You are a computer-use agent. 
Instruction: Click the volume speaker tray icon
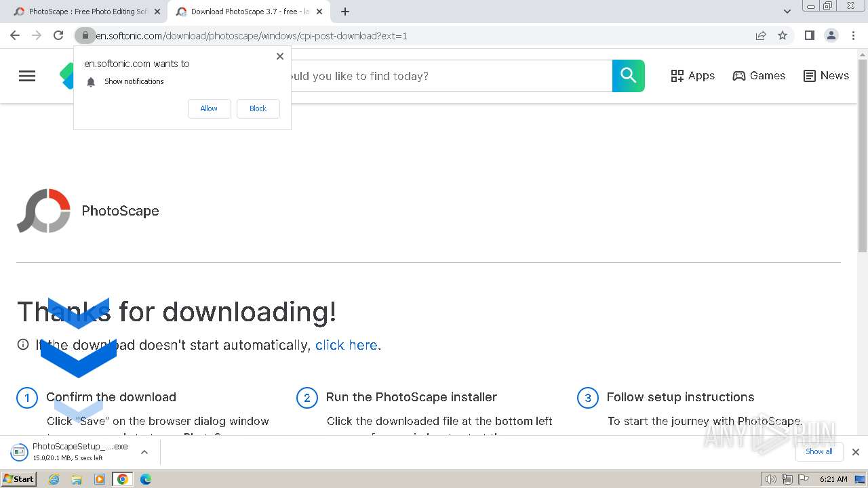(x=770, y=479)
